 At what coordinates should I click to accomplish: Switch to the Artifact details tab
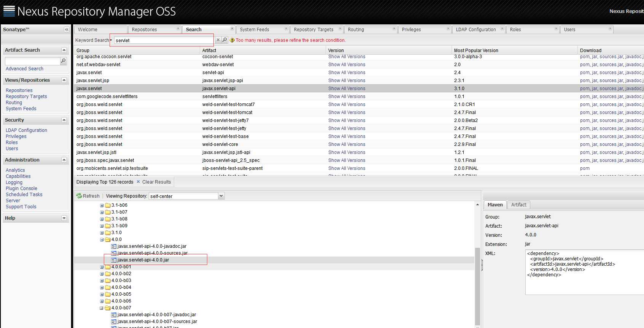point(518,205)
